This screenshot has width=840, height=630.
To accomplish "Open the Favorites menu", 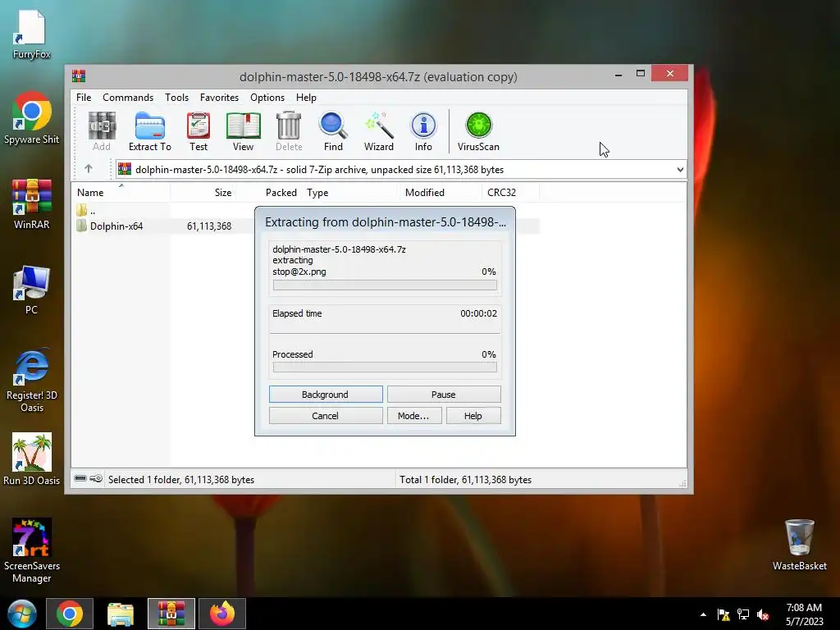I will point(219,98).
